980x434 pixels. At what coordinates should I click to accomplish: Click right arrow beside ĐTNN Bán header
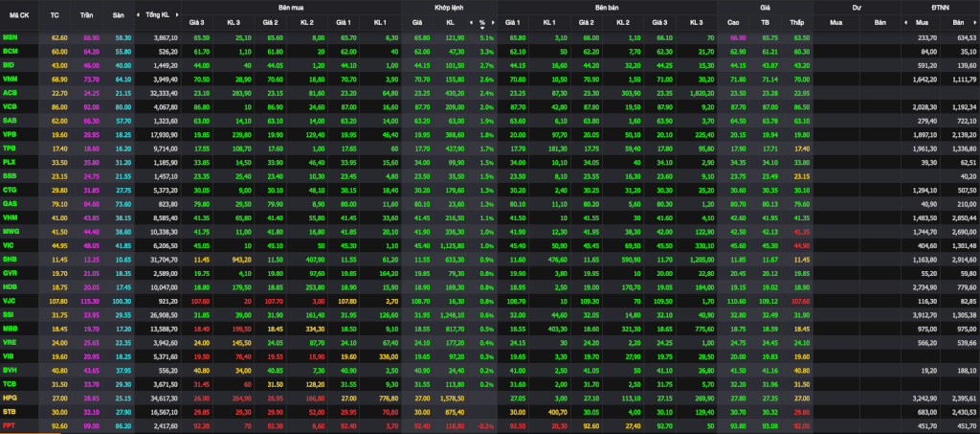pyautogui.click(x=977, y=22)
